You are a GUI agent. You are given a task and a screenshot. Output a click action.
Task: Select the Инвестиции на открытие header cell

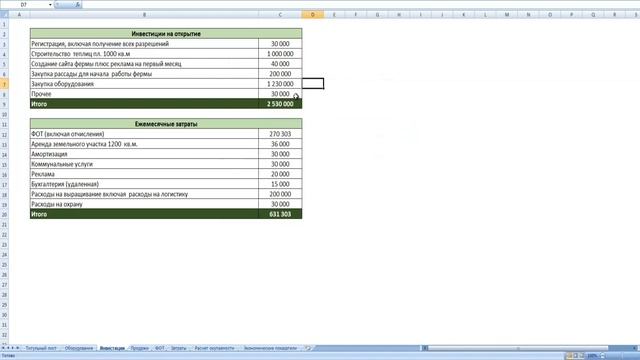tap(166, 33)
